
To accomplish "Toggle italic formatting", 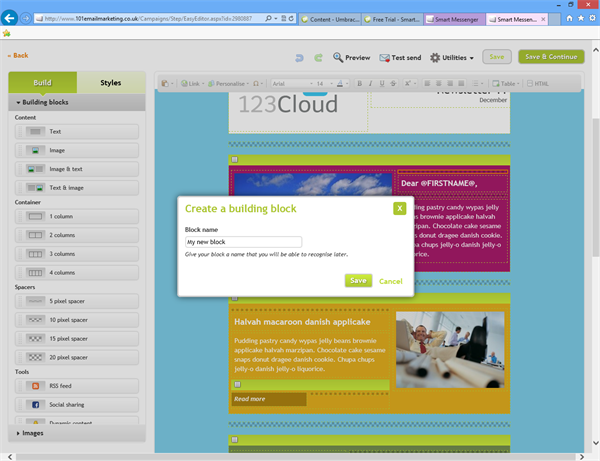I will click(x=370, y=83).
